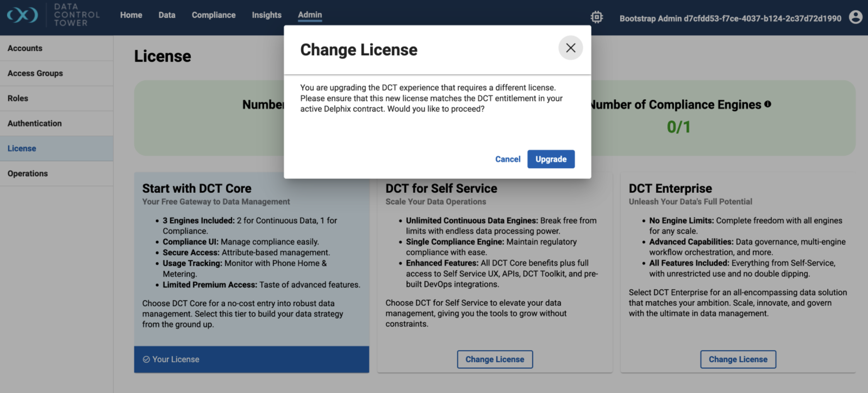Switch to the Insights menu
This screenshot has width=868, height=393.
coord(267,15)
